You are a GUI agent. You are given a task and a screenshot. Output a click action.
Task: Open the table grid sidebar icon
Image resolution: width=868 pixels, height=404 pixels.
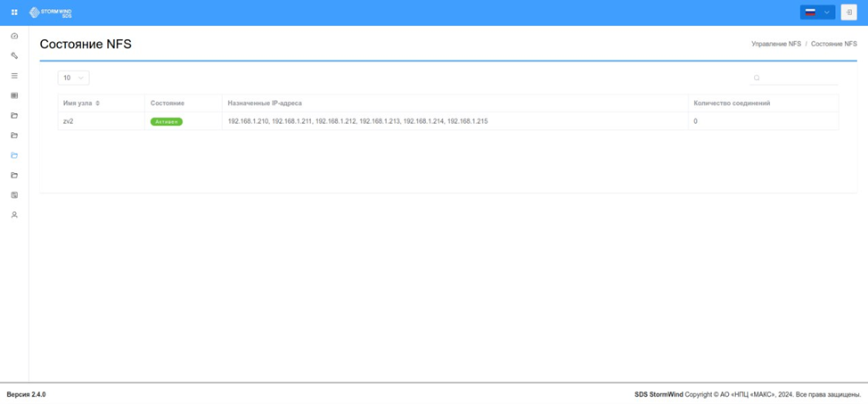tap(14, 95)
